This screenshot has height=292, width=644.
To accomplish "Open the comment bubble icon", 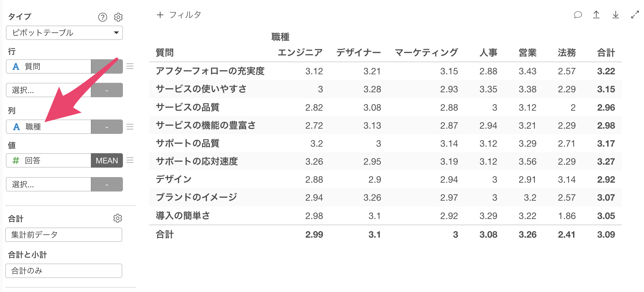I will click(578, 15).
